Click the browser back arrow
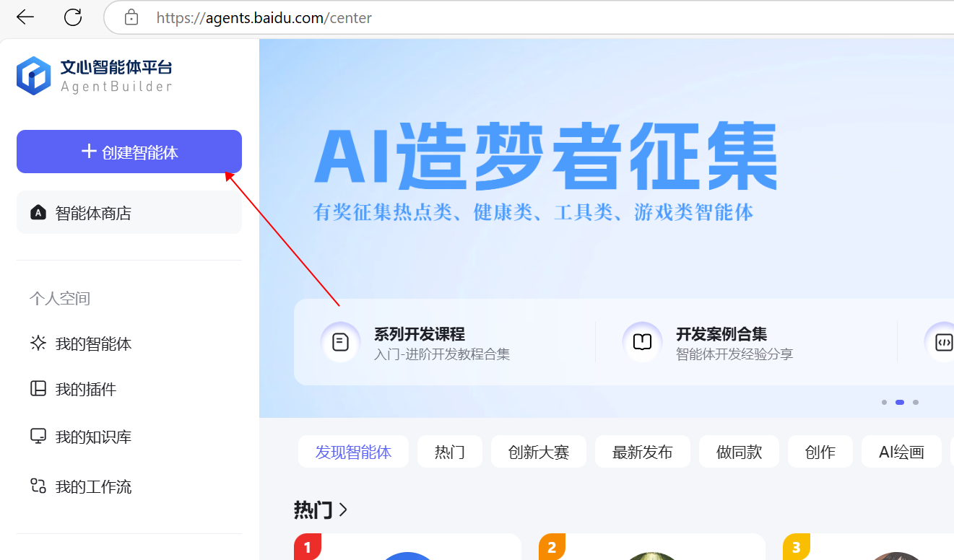 (25, 17)
